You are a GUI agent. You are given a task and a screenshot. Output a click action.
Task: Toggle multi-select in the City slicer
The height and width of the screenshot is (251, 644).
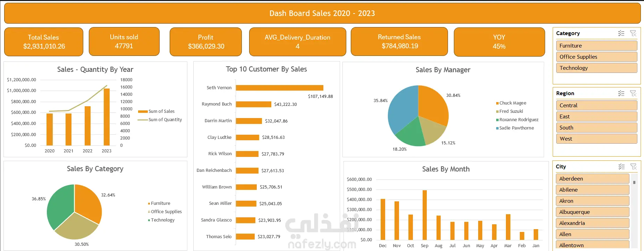(621, 167)
